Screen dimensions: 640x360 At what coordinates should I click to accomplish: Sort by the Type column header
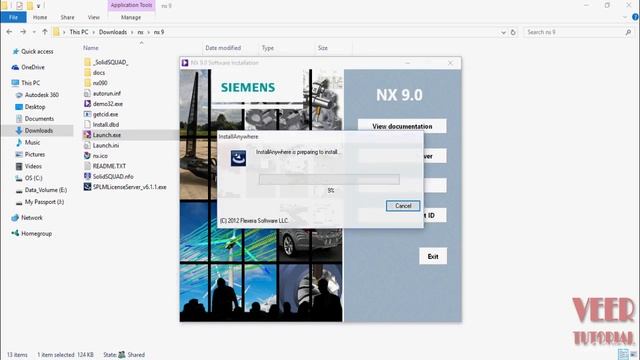(268, 48)
